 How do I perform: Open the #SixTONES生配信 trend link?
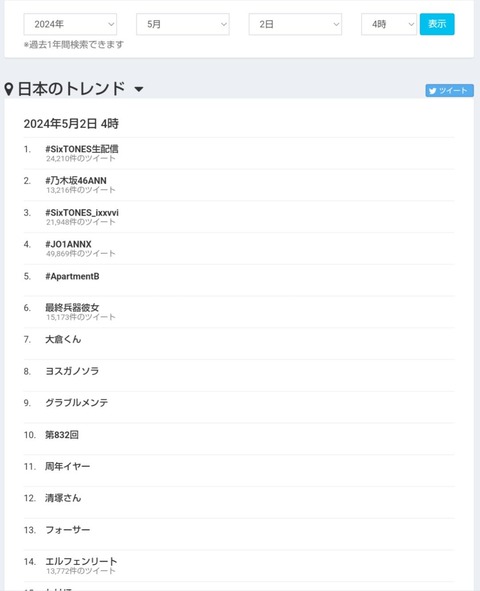click(82, 149)
